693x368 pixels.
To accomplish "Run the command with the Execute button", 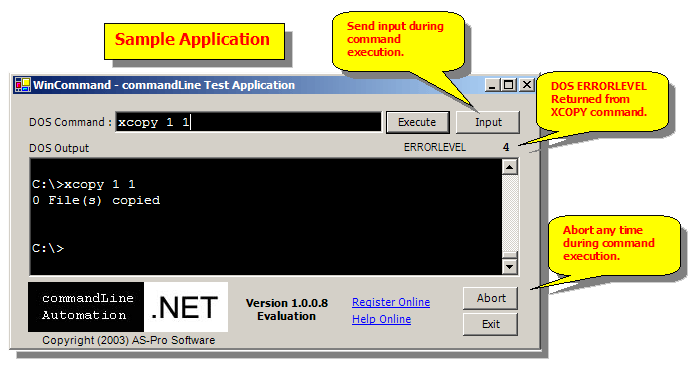I will 418,122.
